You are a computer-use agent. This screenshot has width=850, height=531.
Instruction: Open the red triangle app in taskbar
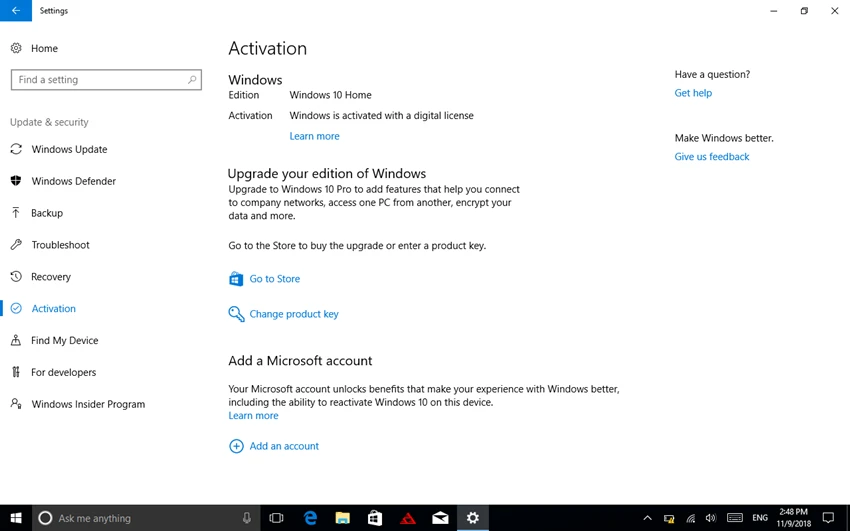coord(408,518)
